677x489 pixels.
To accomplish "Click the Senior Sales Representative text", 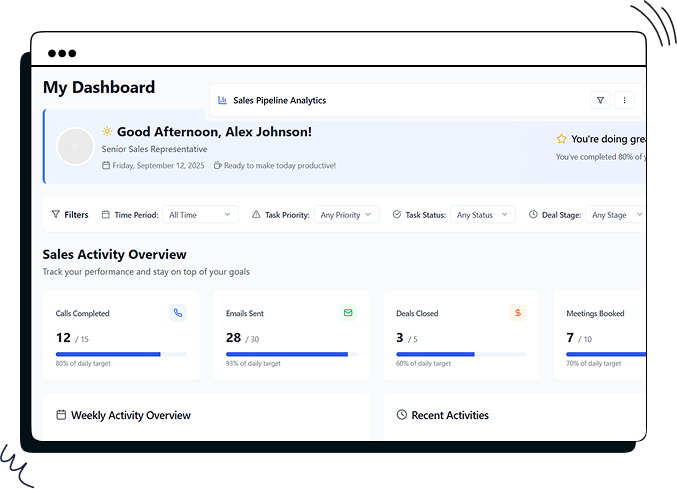I will (x=155, y=149).
